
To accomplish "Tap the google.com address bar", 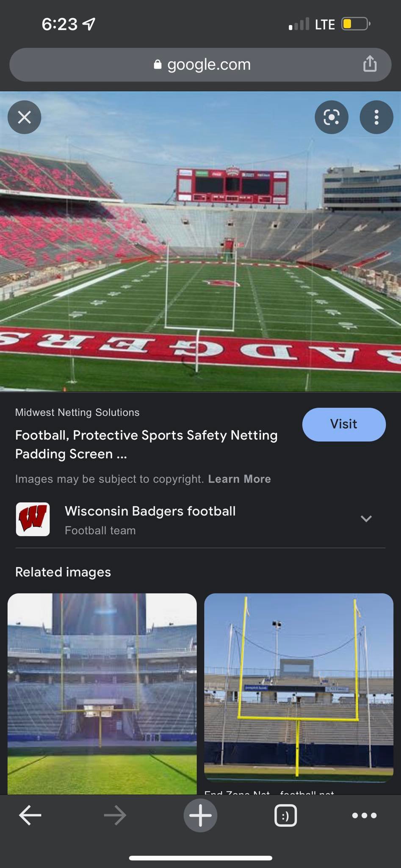I will click(200, 64).
